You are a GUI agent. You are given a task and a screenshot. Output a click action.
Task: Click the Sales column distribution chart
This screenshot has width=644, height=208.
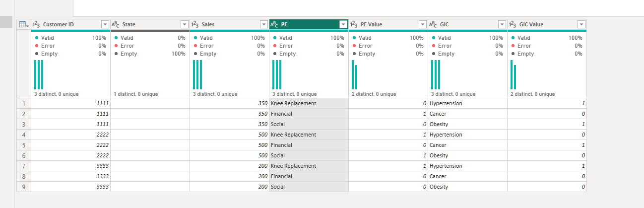pyautogui.click(x=197, y=74)
